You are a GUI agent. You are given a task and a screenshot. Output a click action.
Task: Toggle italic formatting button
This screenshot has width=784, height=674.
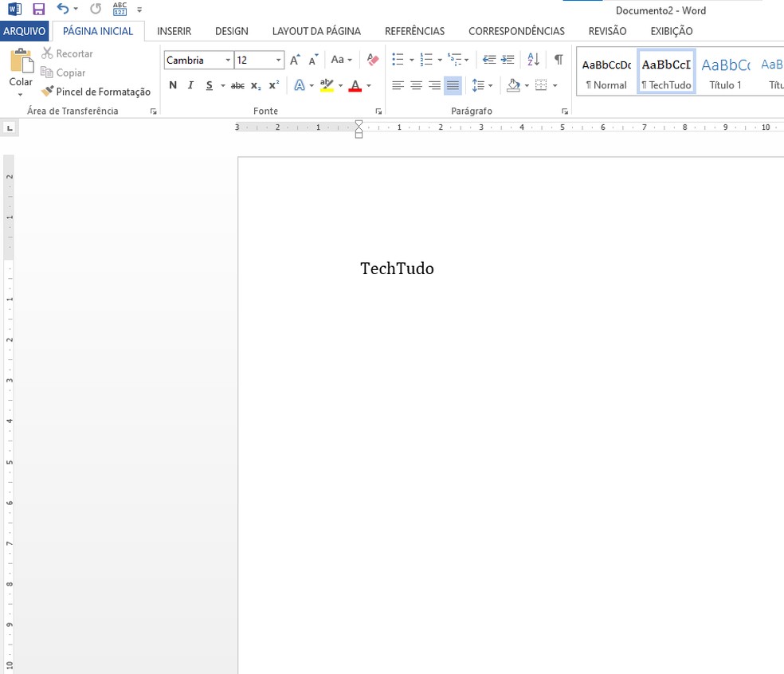(x=190, y=85)
